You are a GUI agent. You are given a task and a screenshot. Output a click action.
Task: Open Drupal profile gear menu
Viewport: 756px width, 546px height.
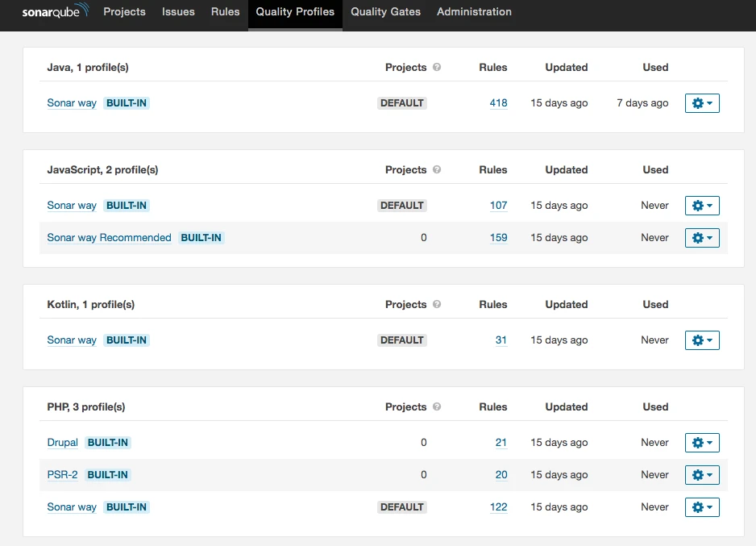[702, 443]
